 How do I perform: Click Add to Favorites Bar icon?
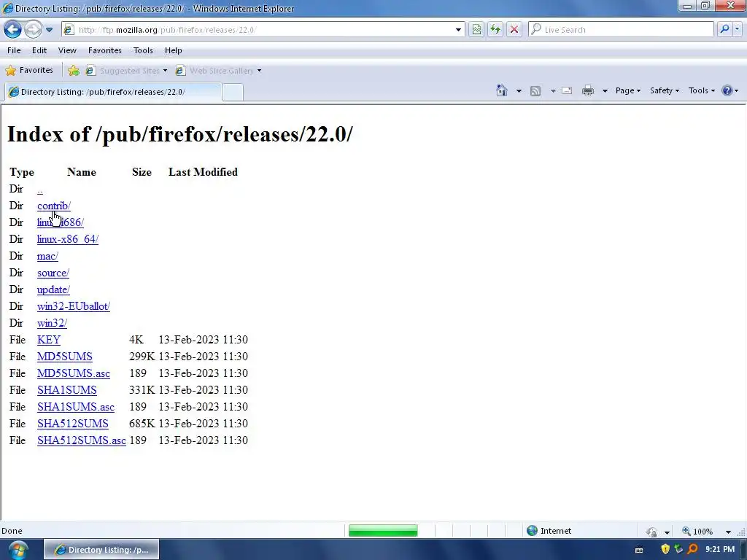(74, 71)
